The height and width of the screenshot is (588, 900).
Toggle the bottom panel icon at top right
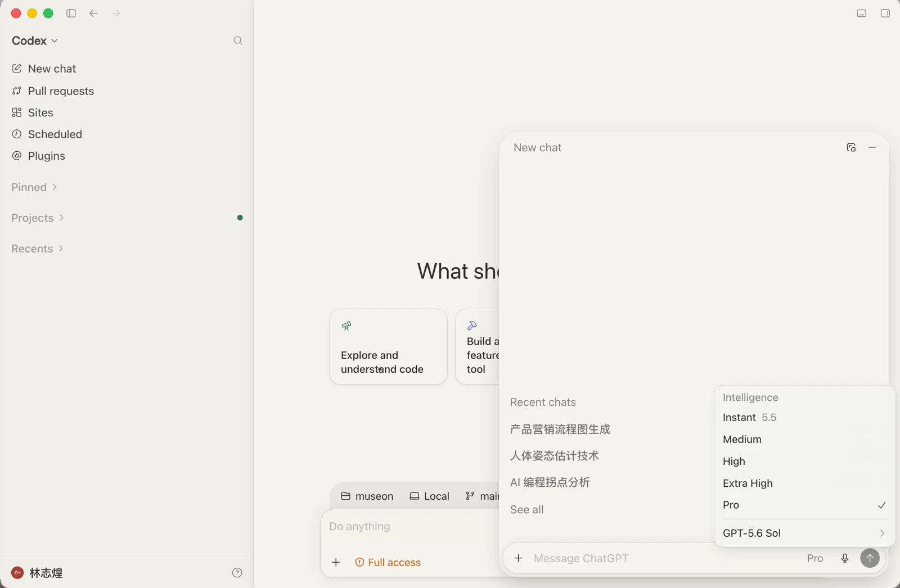[862, 13]
